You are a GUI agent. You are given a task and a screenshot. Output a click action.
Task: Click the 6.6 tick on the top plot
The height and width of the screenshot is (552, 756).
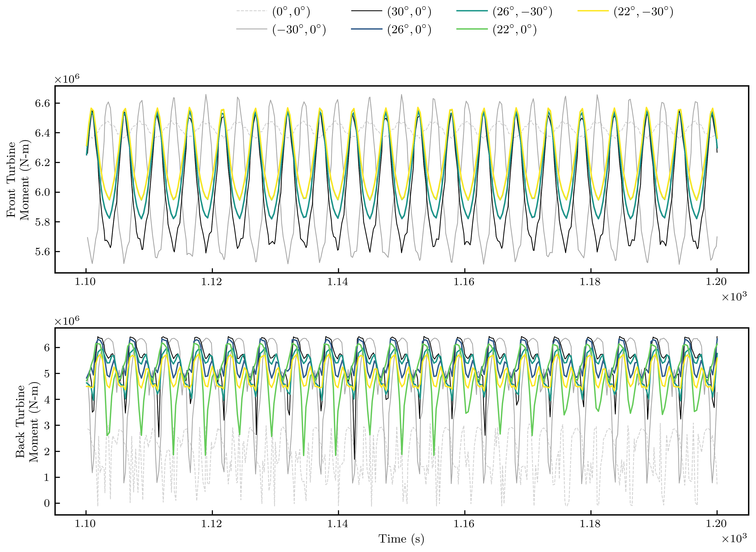point(42,103)
